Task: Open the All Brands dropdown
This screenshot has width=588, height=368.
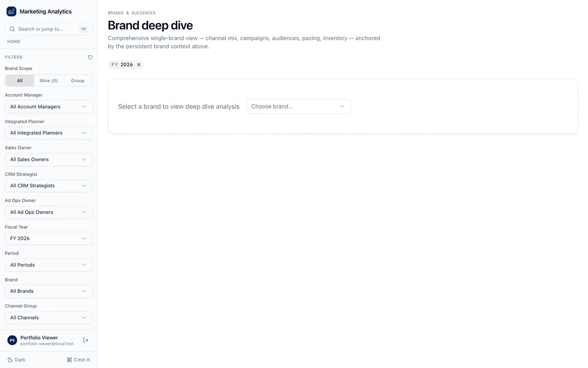Action: (x=49, y=291)
